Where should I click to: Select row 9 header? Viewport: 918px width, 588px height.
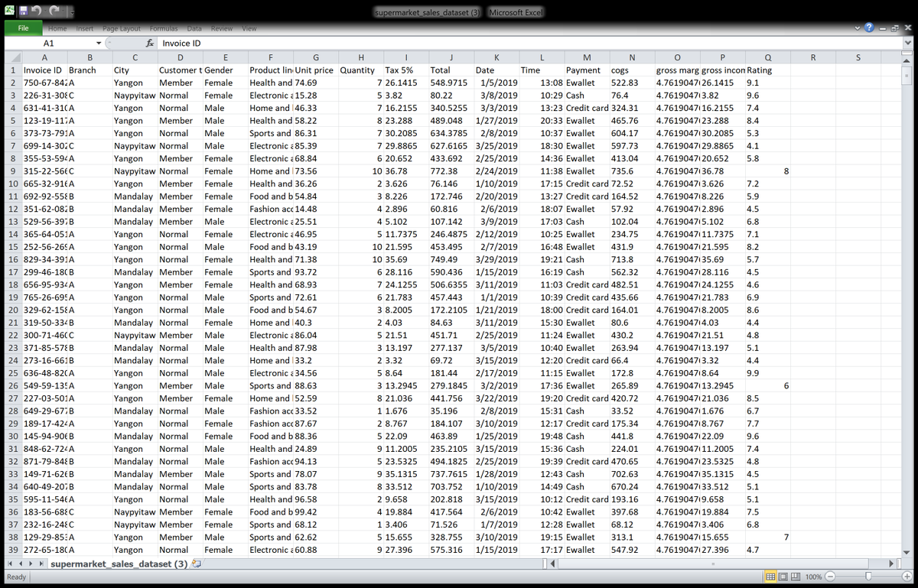coord(13,171)
